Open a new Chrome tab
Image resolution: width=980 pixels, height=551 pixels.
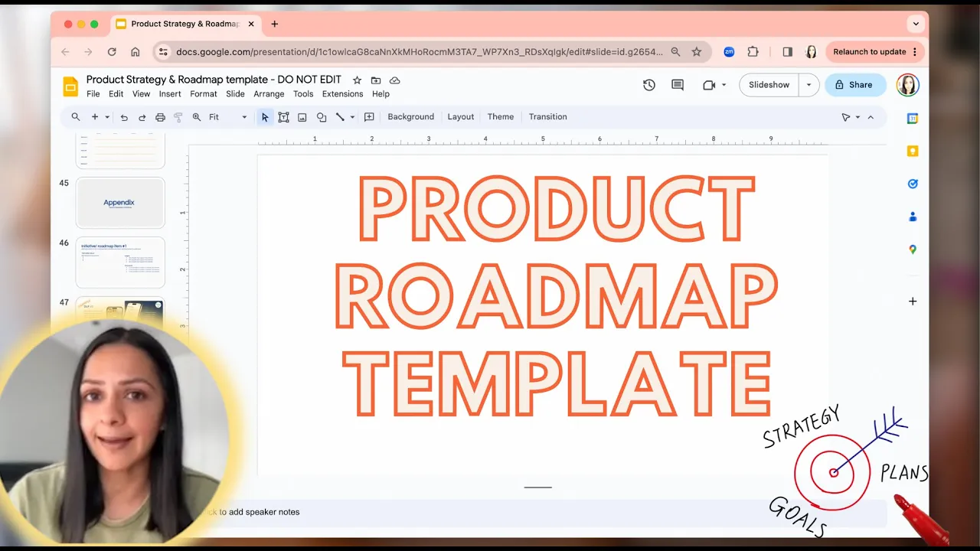275,24
